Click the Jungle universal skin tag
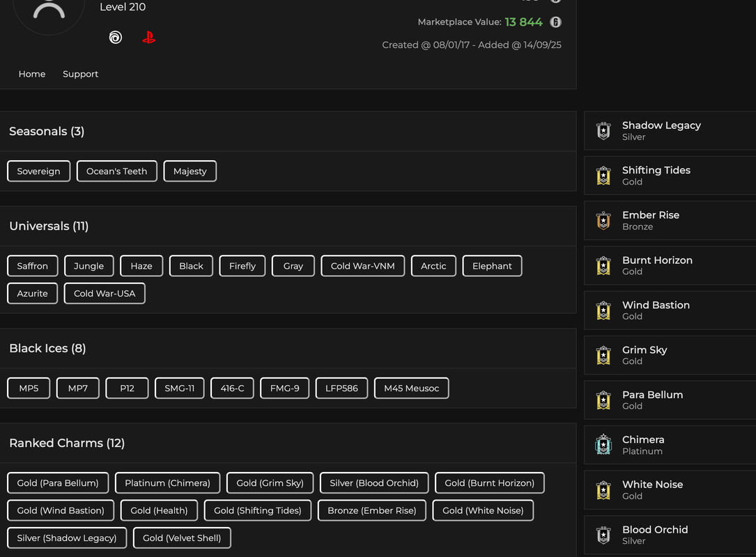The height and width of the screenshot is (557, 756). (88, 266)
